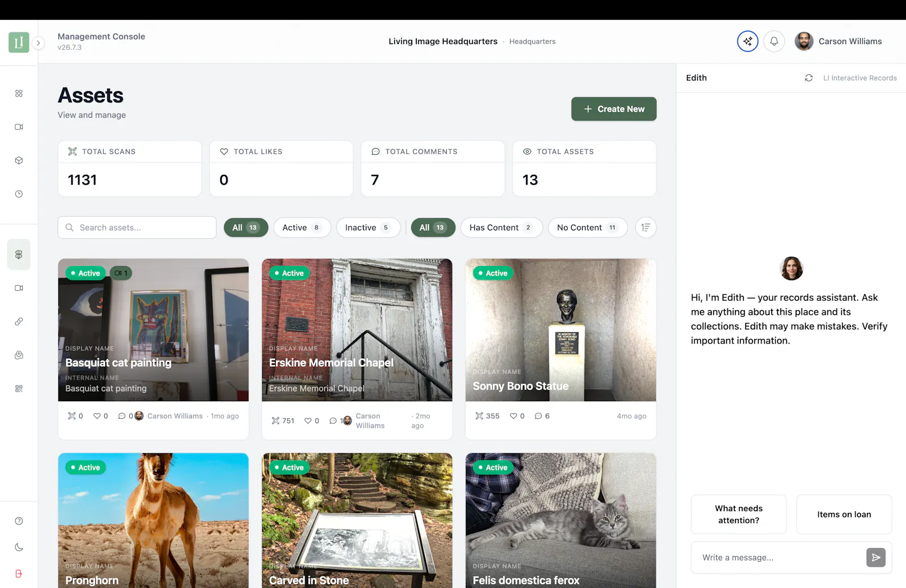
Task: Select the highlighted Assets sidebar icon
Action: (x=19, y=255)
